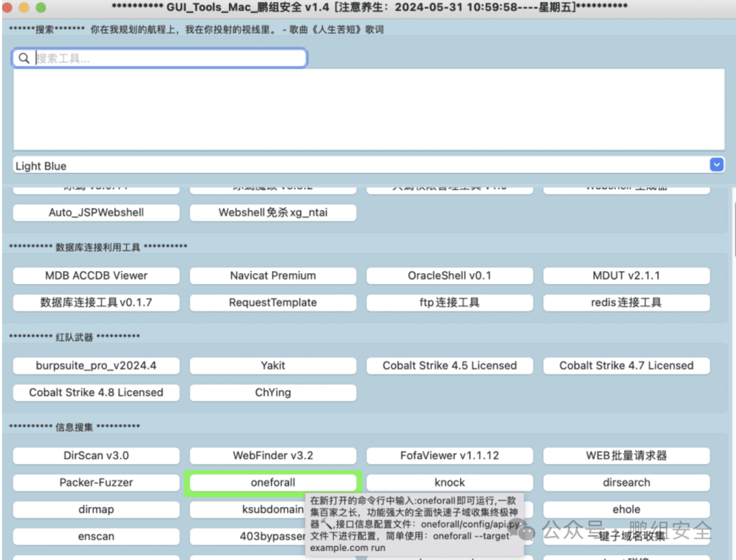Launch ehole
The width and height of the screenshot is (736, 560).
pos(626,510)
